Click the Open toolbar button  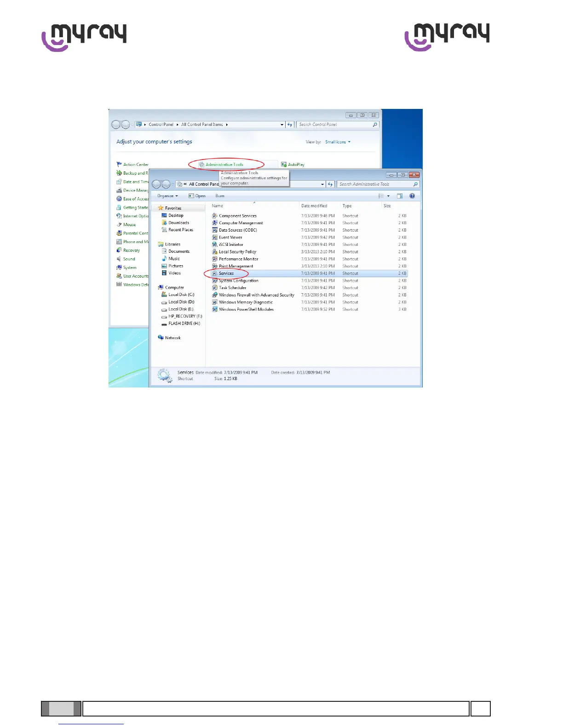click(x=197, y=196)
